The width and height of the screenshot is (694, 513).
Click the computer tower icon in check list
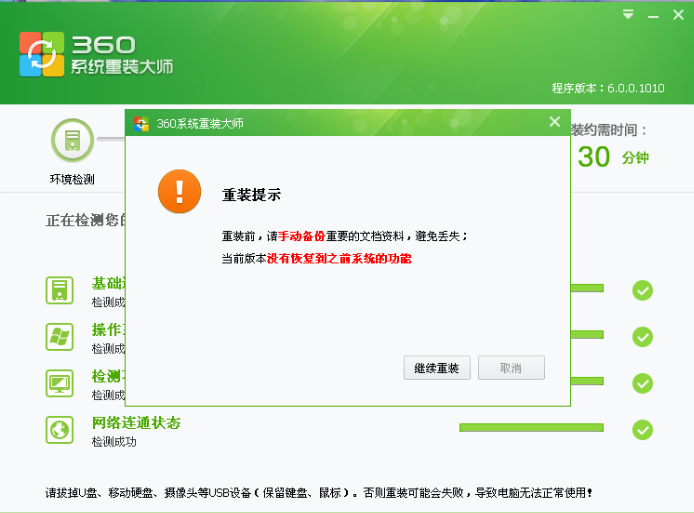(60, 290)
